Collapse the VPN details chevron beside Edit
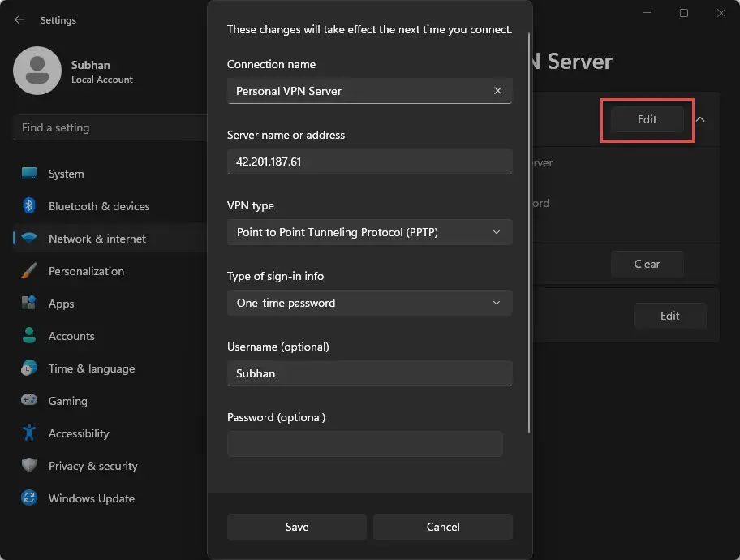Viewport: 740px width, 560px height. coord(701,119)
